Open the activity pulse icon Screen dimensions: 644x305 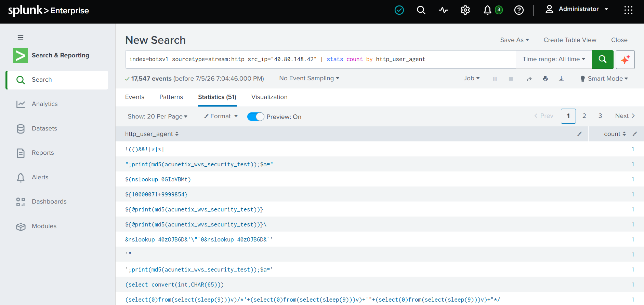pyautogui.click(x=443, y=10)
